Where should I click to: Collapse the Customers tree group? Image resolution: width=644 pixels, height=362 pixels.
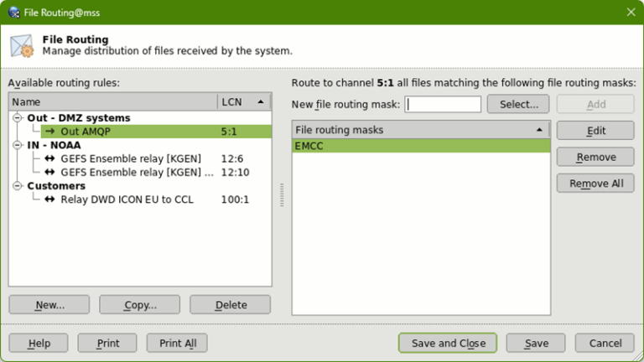pos(18,186)
